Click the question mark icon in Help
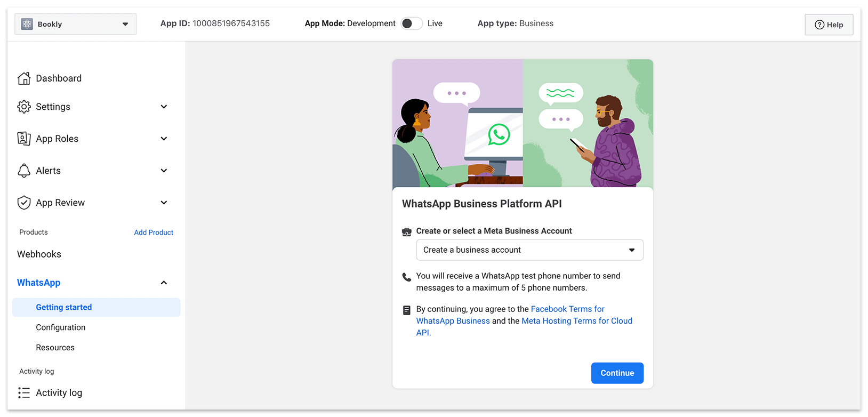This screenshot has width=868, height=417. [x=819, y=25]
